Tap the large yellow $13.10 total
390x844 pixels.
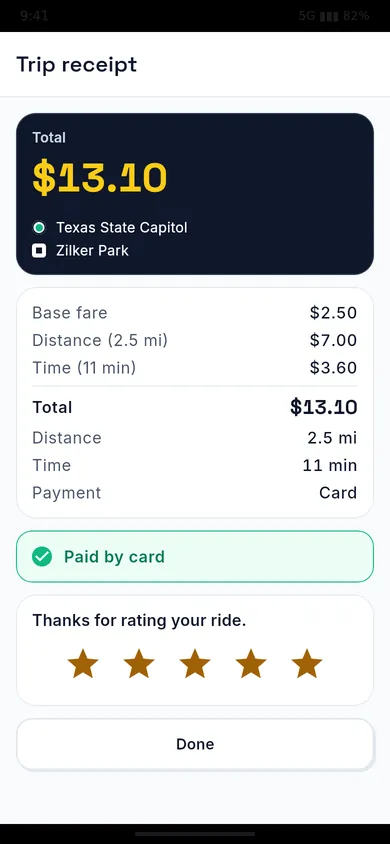(100, 178)
